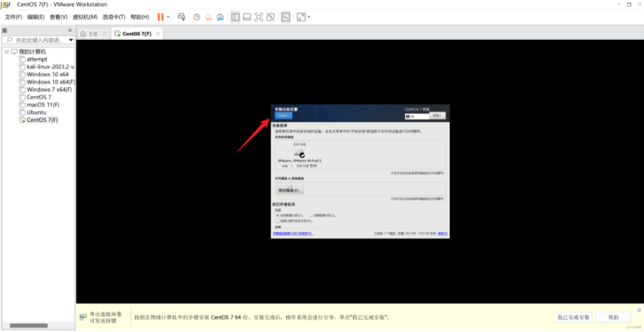
Task: Select the macOS 11(F) virtual machine
Action: 43,105
